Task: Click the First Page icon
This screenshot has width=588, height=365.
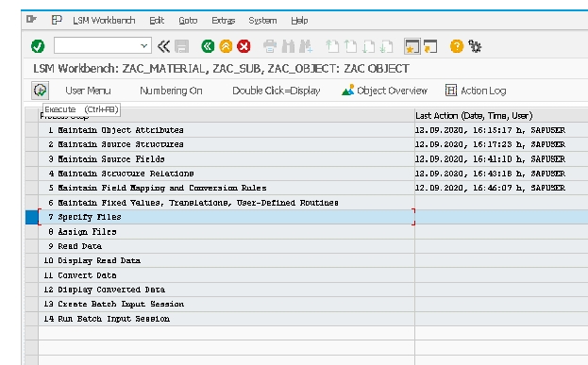Action: pyautogui.click(x=332, y=46)
